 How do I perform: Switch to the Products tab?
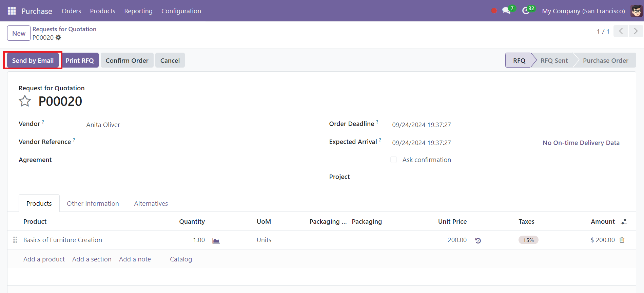pos(39,203)
